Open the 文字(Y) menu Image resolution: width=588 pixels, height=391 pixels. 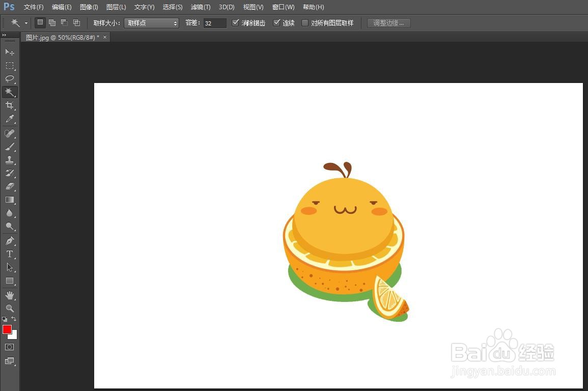(145, 7)
